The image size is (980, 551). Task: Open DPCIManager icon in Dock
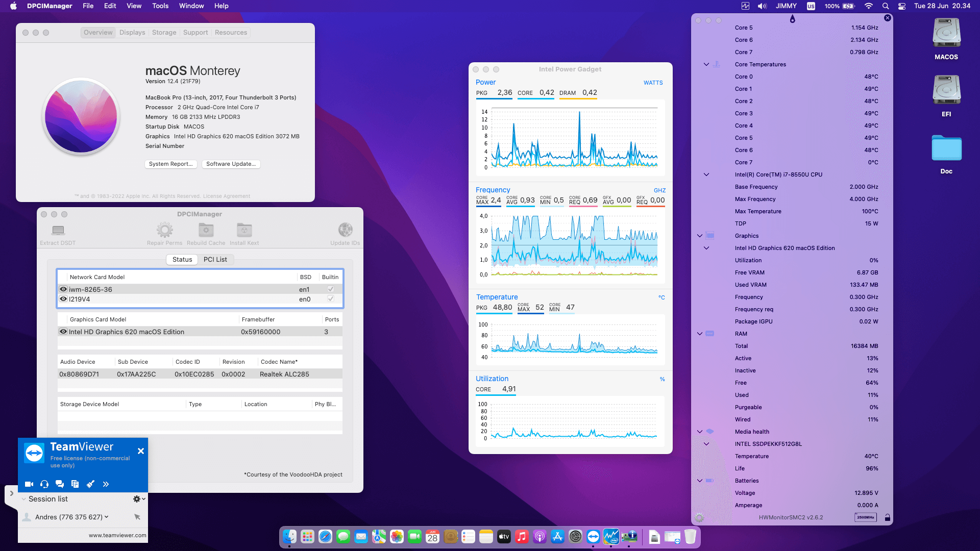[629, 537]
